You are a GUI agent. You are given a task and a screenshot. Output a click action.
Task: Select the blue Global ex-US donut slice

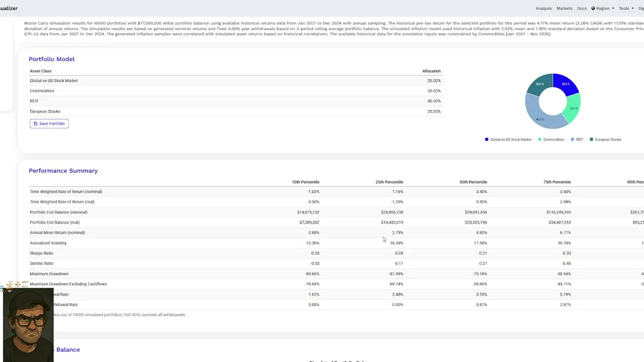(566, 83)
